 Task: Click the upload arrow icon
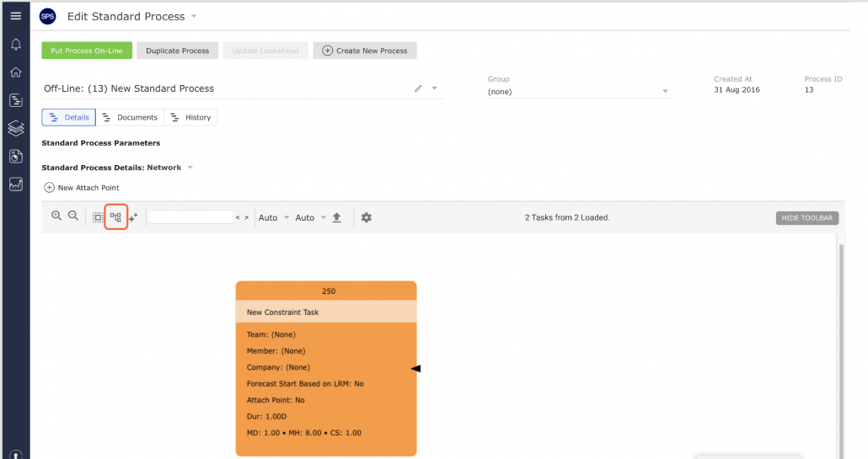336,217
